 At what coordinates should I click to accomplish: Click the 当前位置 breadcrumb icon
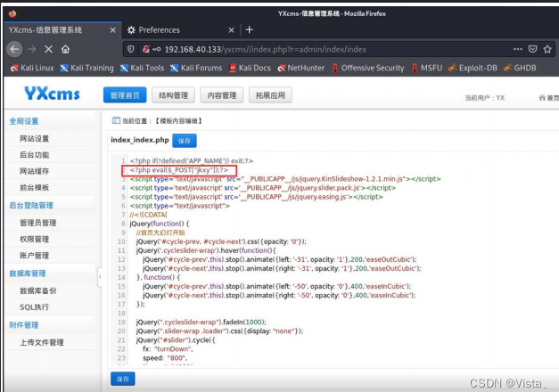point(116,120)
